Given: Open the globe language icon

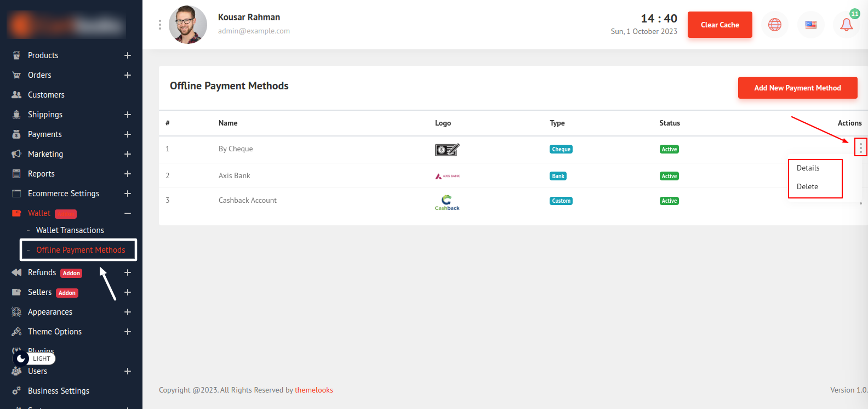Looking at the screenshot, I should pyautogui.click(x=774, y=25).
